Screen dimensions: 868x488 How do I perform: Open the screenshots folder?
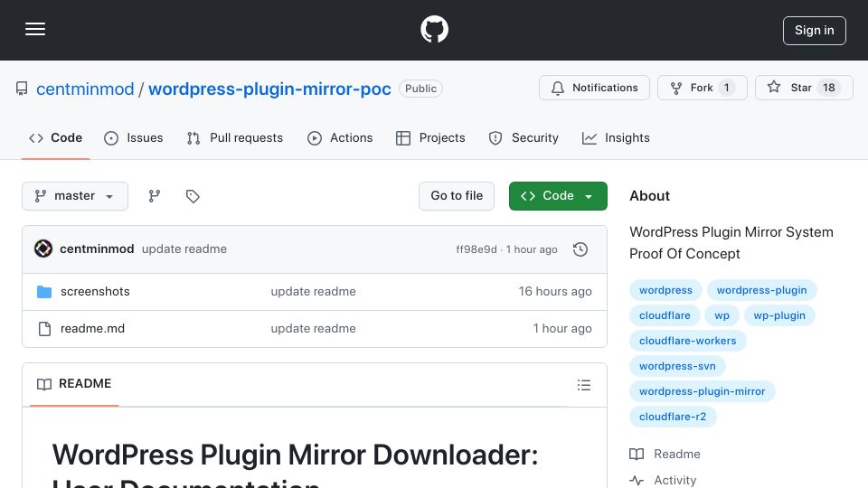95,292
